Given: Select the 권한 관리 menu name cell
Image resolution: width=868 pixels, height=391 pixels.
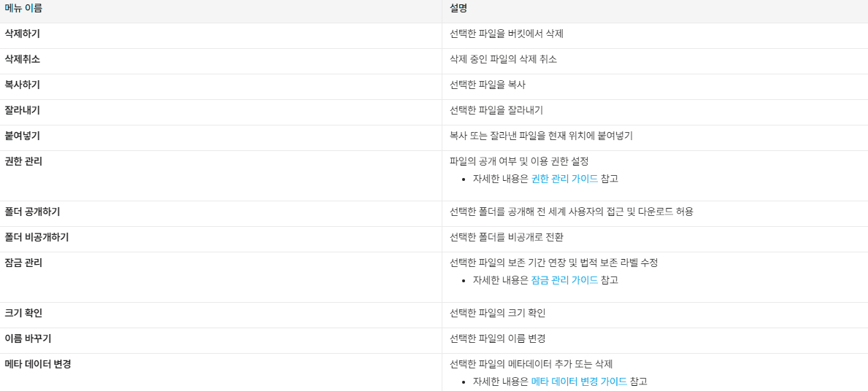Looking at the screenshot, I should (x=221, y=175).
